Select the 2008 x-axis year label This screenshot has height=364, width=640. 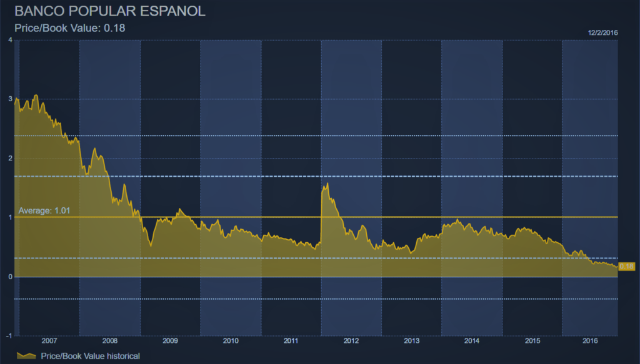(x=110, y=341)
